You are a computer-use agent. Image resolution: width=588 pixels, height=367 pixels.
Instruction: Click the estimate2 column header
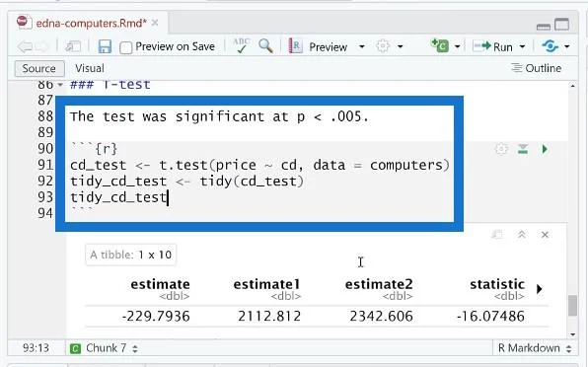click(379, 284)
